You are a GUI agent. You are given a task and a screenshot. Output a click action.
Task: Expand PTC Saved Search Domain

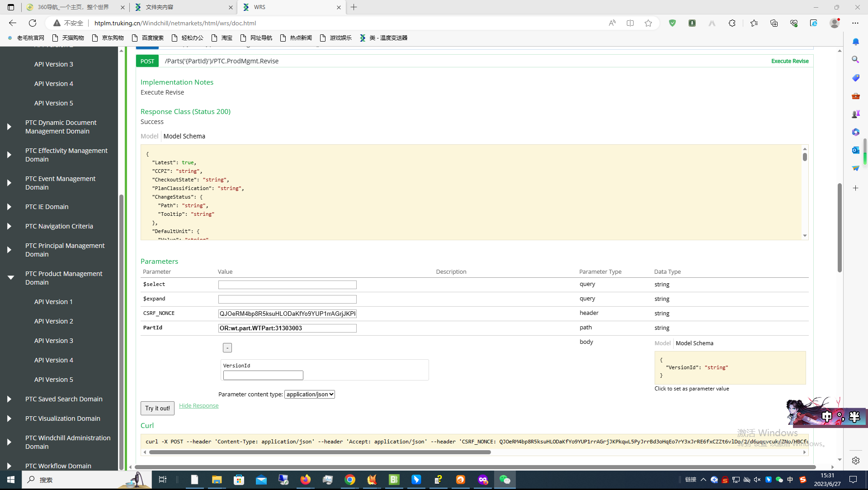tap(9, 399)
